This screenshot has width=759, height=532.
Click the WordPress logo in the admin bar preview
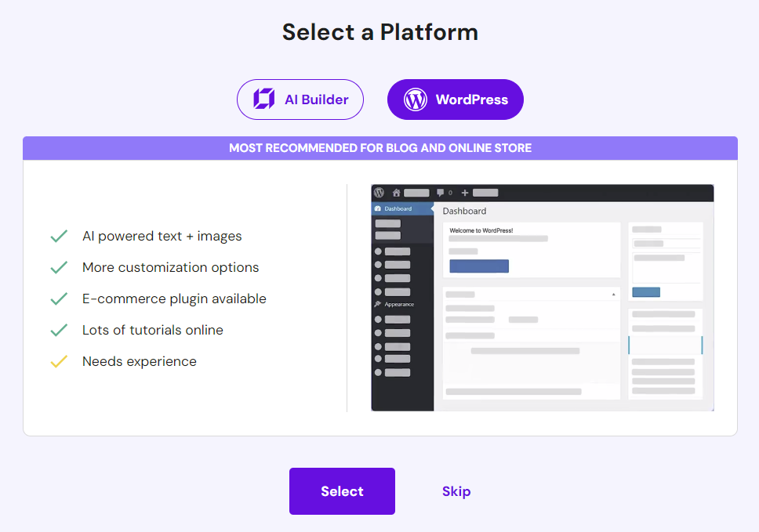[x=379, y=193]
